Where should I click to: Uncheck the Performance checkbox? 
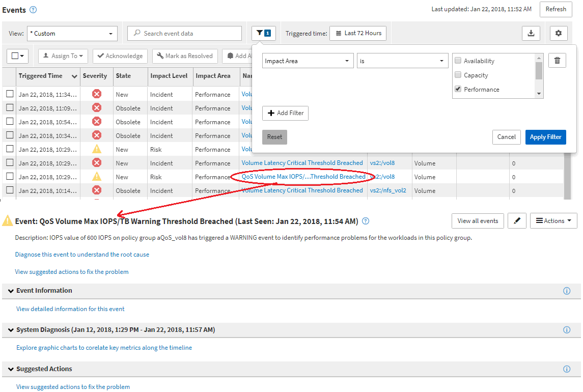click(458, 89)
